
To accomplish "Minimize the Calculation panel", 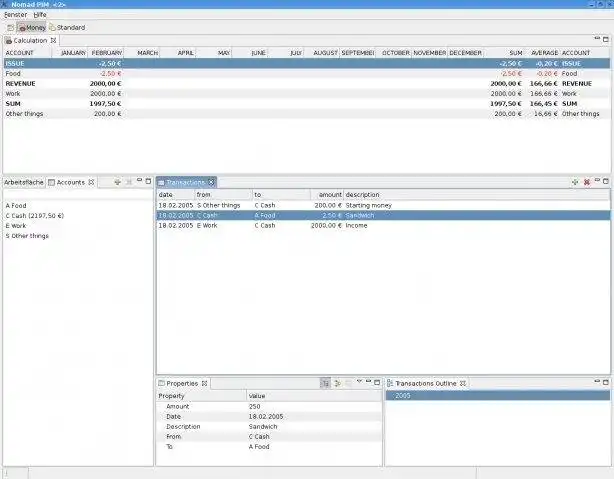I will click(x=597, y=38).
